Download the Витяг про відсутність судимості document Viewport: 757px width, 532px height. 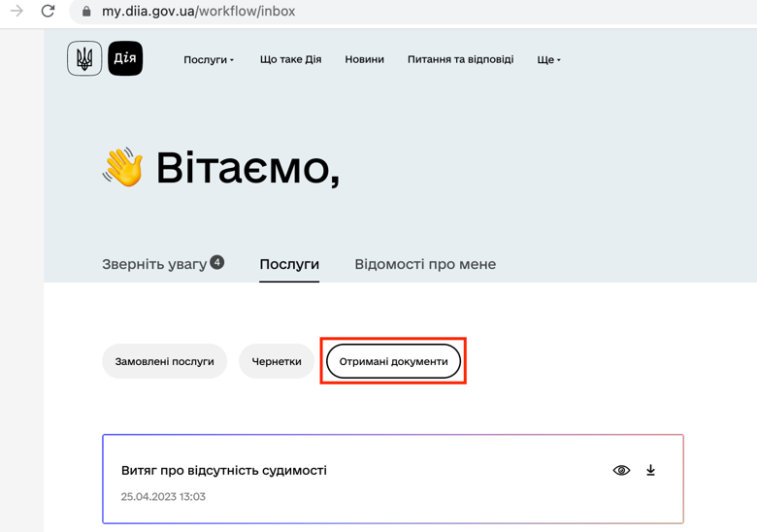coord(651,470)
